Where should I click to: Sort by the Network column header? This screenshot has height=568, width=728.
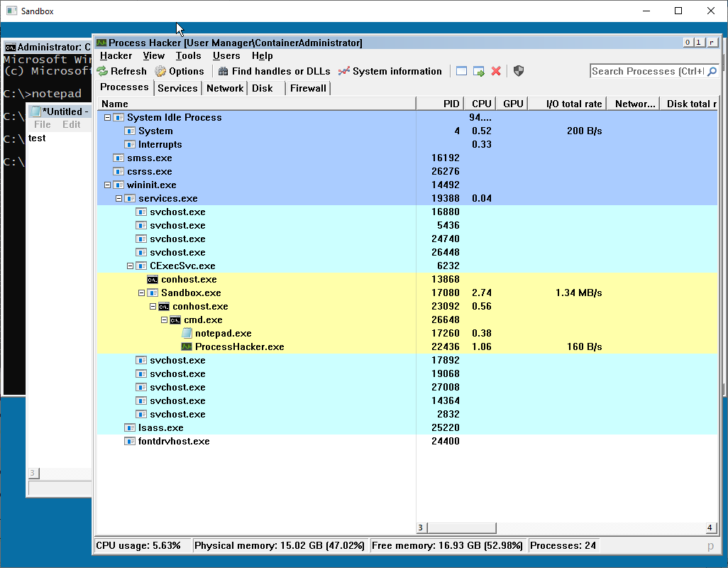point(634,104)
